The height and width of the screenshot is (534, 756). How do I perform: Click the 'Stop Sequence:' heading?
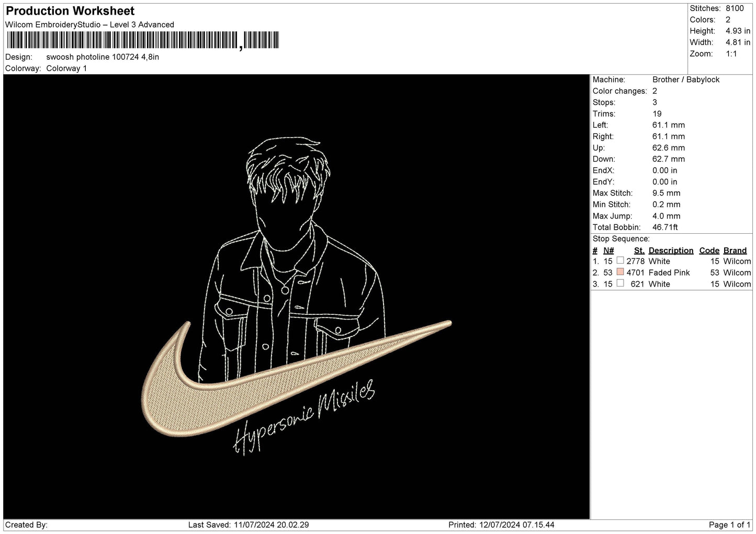tap(621, 239)
